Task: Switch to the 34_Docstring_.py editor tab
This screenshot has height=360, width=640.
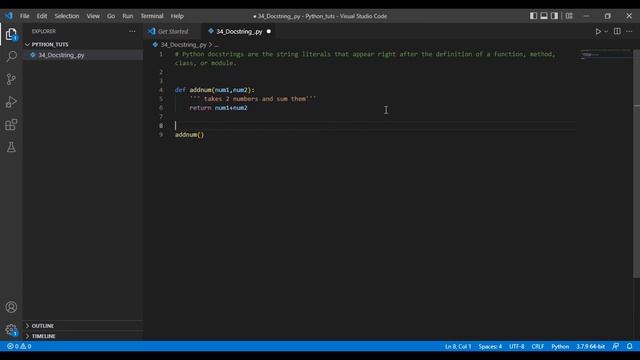Action: (239, 31)
